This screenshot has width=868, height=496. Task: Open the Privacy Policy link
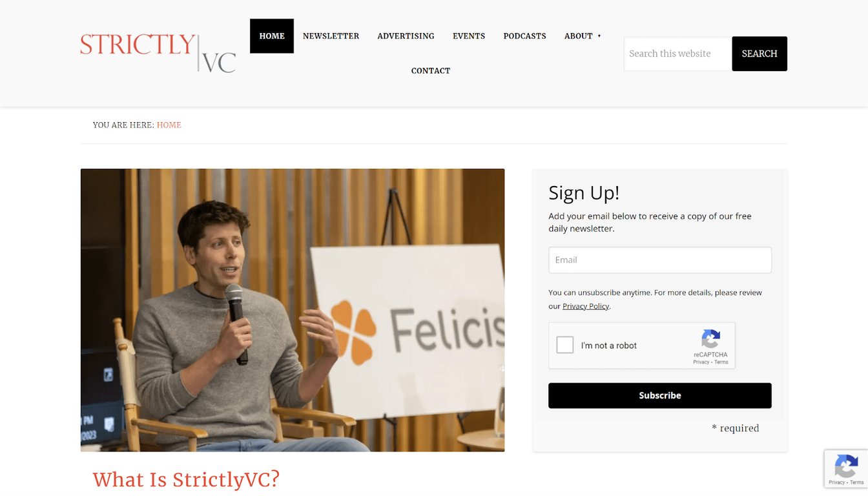pyautogui.click(x=586, y=306)
